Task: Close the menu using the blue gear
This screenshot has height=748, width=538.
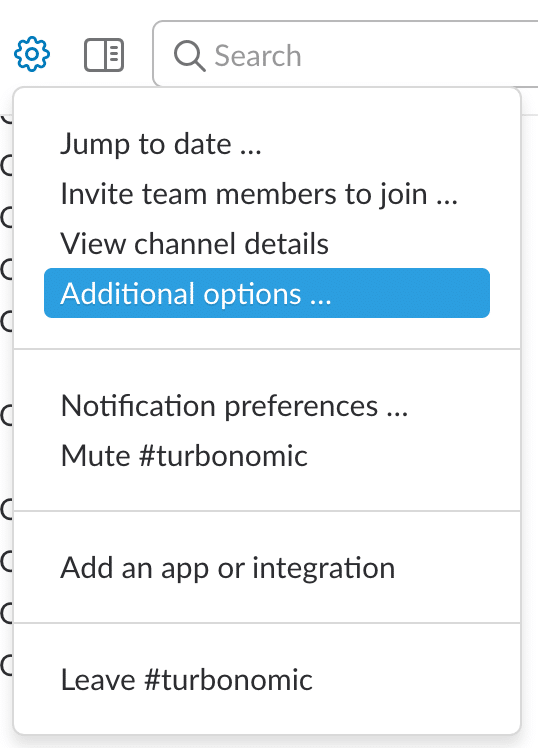Action: [31, 54]
